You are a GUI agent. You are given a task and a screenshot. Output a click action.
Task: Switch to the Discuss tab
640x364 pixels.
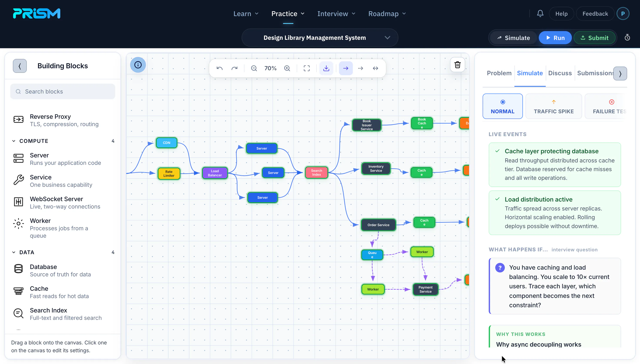[560, 73]
